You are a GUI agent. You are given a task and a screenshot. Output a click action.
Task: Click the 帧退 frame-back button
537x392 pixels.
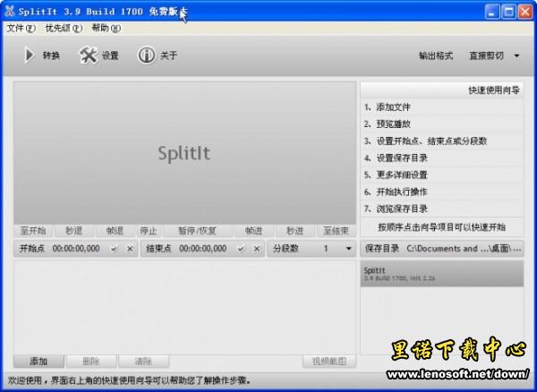click(115, 231)
